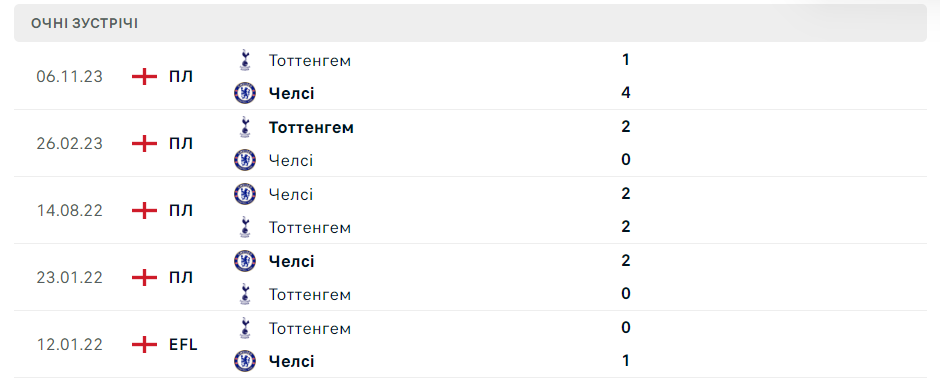
Task: Click Chelsea crest in 12.01.22 match
Action: (x=245, y=361)
